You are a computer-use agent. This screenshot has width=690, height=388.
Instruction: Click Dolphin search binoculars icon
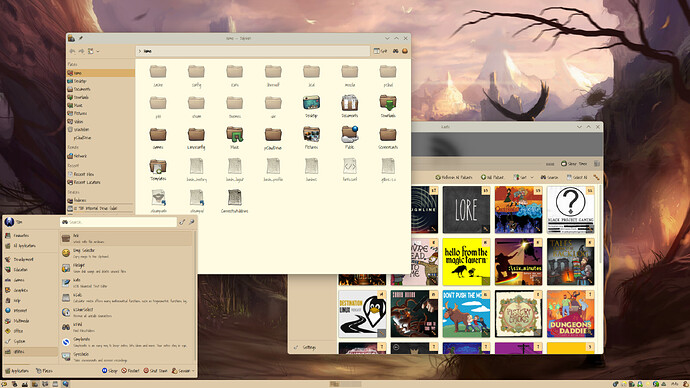click(x=396, y=51)
